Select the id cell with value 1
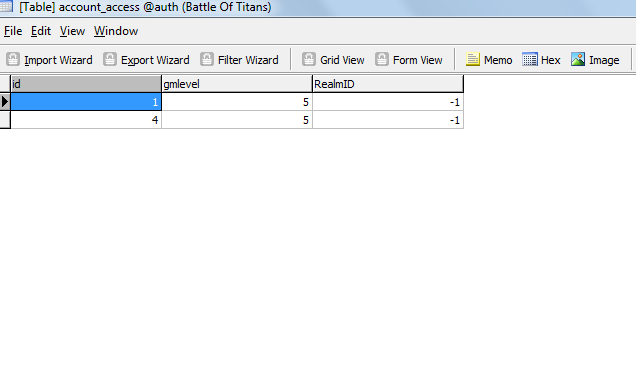This screenshot has width=636, height=390. click(x=86, y=102)
